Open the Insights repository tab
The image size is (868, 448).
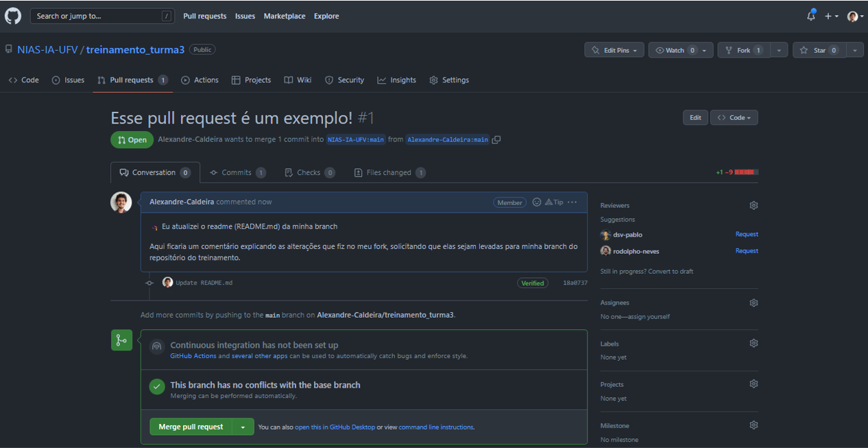[396, 80]
